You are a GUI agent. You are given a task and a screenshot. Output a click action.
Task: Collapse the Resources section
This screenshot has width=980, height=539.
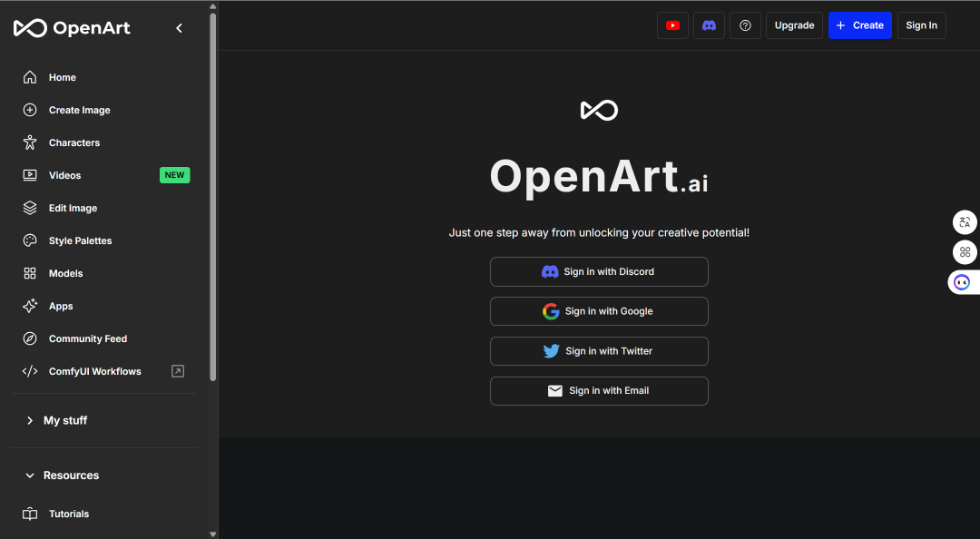(62, 475)
